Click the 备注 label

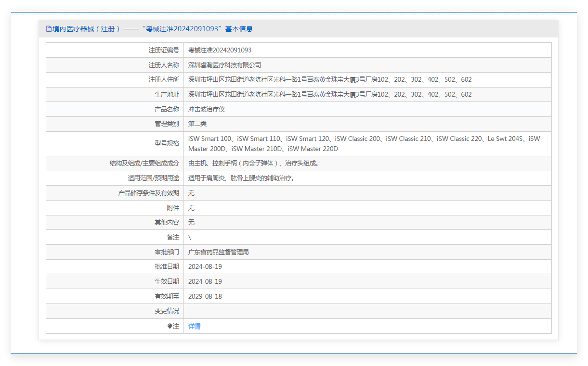tap(173, 237)
